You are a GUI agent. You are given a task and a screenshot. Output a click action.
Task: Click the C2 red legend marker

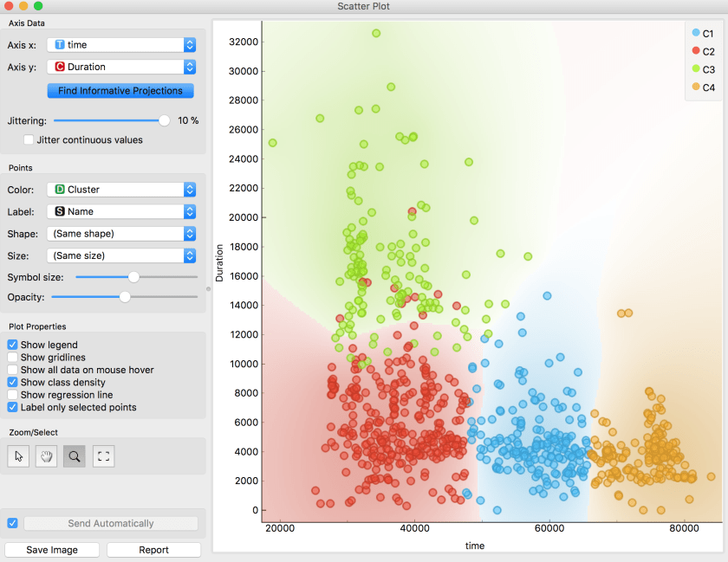click(695, 51)
